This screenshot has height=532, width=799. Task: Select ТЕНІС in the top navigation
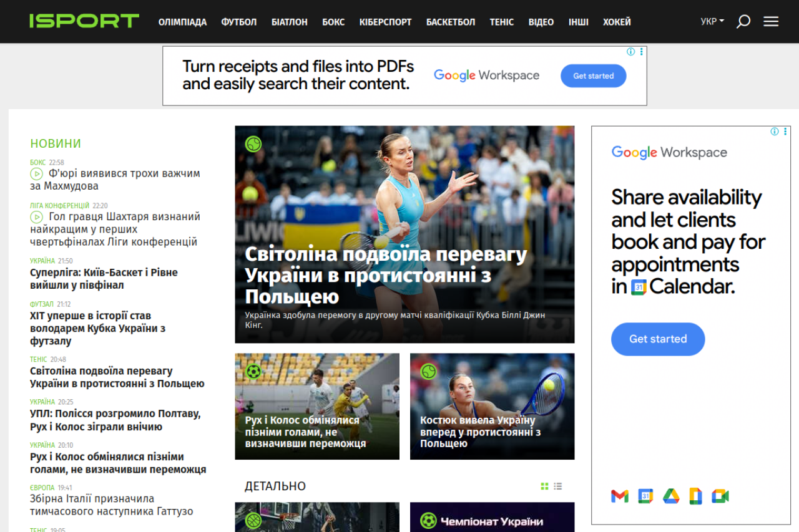(x=502, y=22)
